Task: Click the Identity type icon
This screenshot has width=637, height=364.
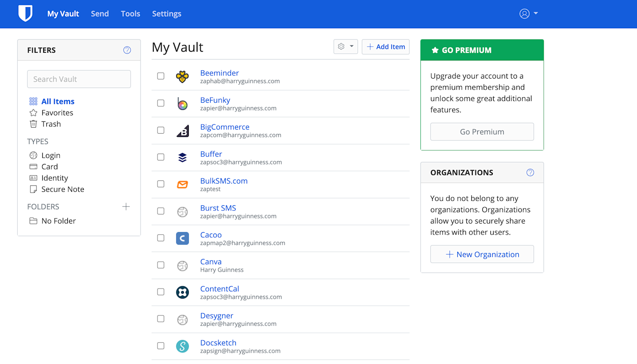Action: [x=33, y=178]
